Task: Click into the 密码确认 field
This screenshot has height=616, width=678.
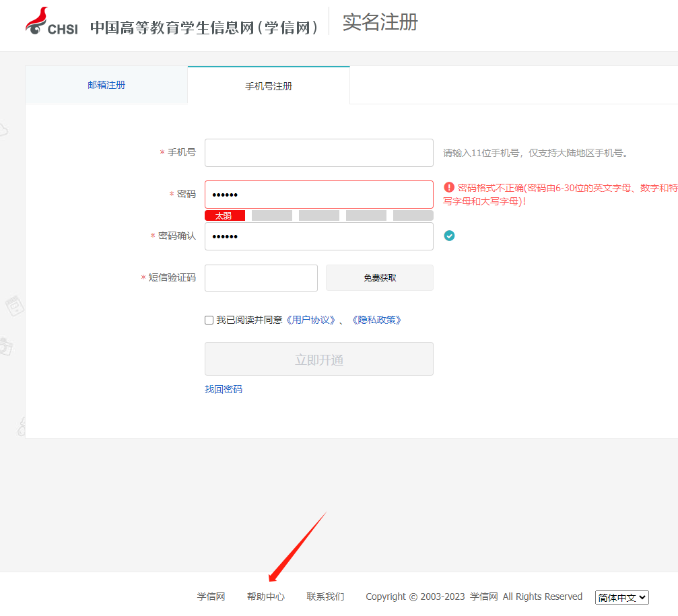Action: click(x=318, y=236)
